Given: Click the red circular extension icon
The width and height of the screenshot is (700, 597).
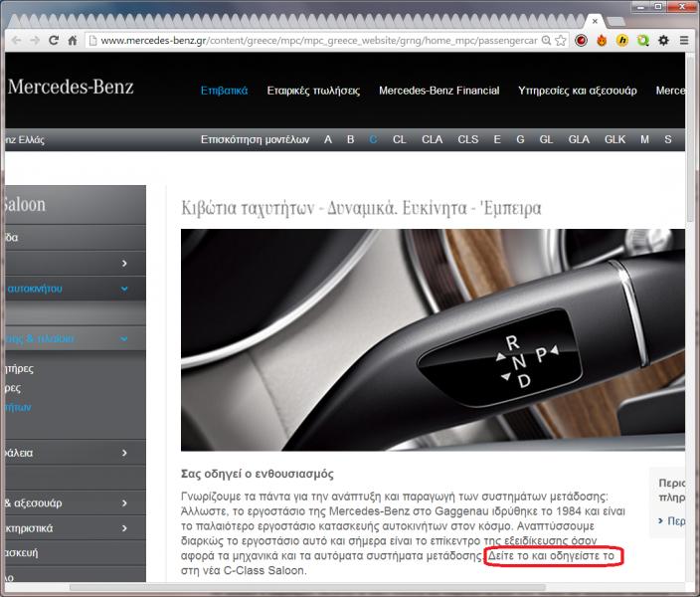Looking at the screenshot, I should tap(581, 40).
